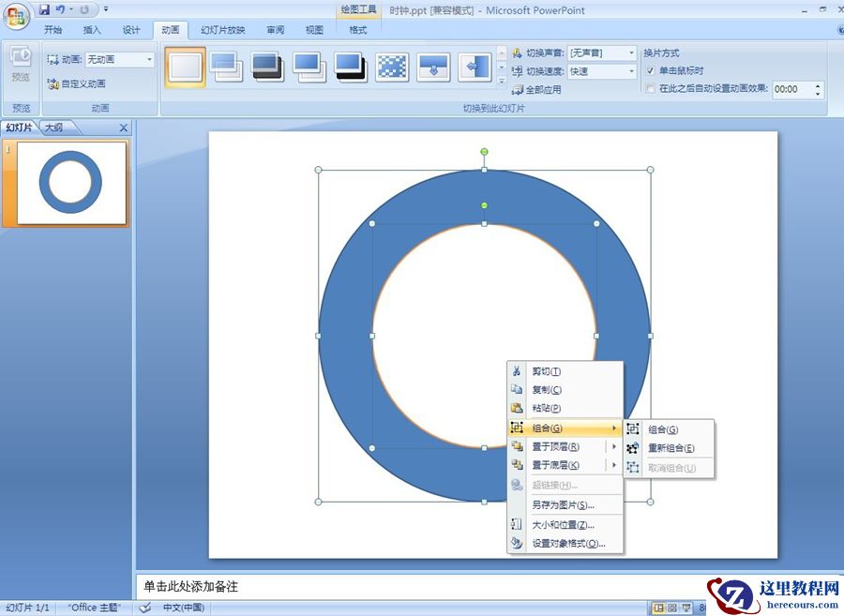The width and height of the screenshot is (844, 616).
Task: Click the notes area to add notes
Action: pyautogui.click(x=420, y=586)
